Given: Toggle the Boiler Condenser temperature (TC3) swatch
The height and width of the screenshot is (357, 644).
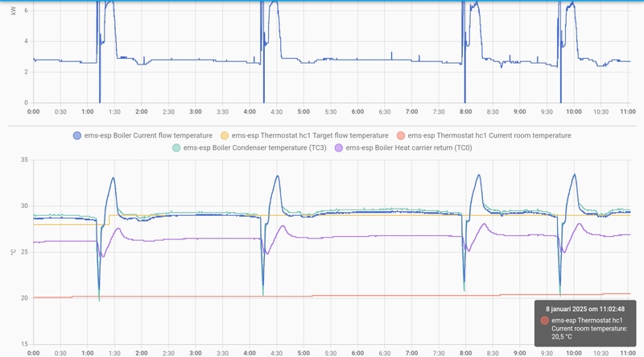Looking at the screenshot, I should pos(176,147).
